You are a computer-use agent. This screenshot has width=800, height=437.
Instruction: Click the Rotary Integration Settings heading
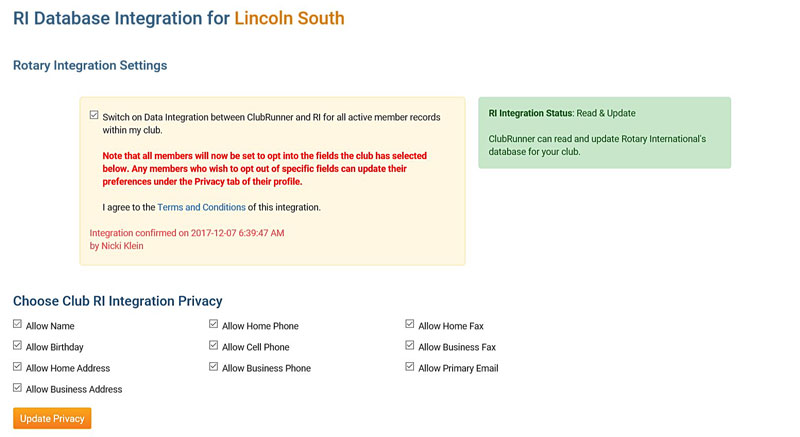click(x=90, y=65)
